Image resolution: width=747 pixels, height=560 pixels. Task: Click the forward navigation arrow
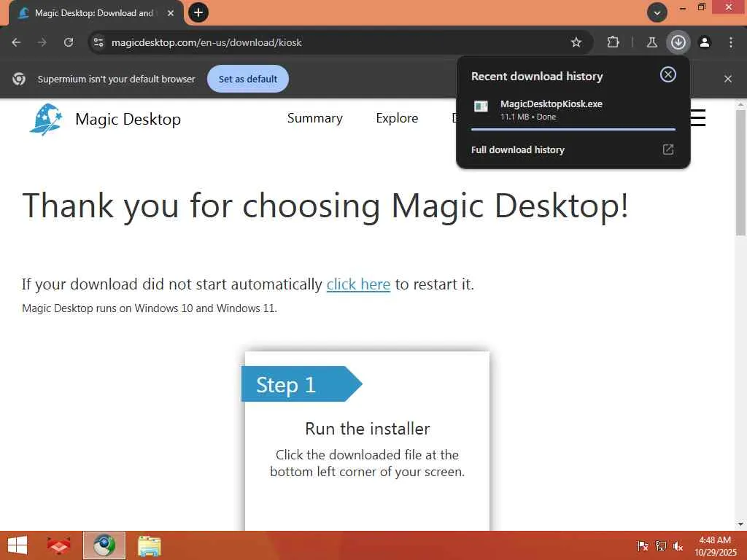point(42,42)
